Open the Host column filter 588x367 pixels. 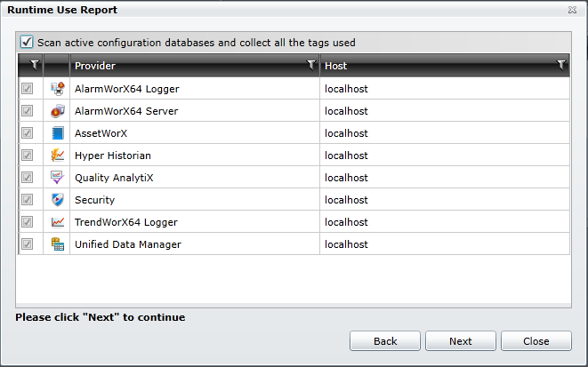(560, 65)
